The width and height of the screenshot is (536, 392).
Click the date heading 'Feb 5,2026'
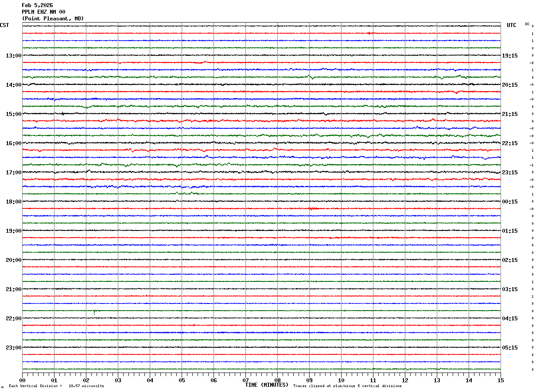38,5
